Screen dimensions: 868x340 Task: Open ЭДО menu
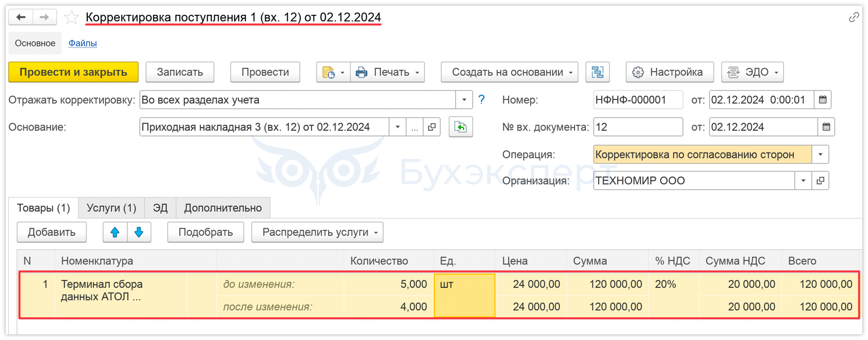pos(752,72)
